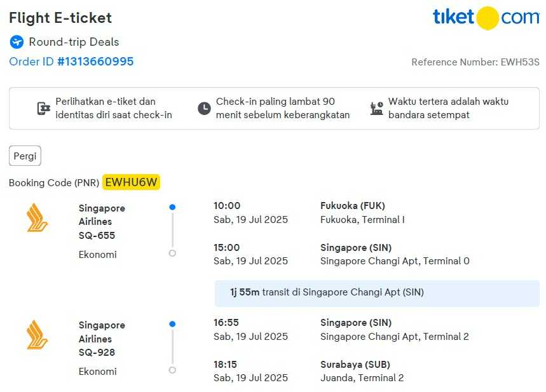Viewport: 546px width, 392px height.
Task: Click the Surabaya (SUB) arrival airport
Action: [x=355, y=365]
